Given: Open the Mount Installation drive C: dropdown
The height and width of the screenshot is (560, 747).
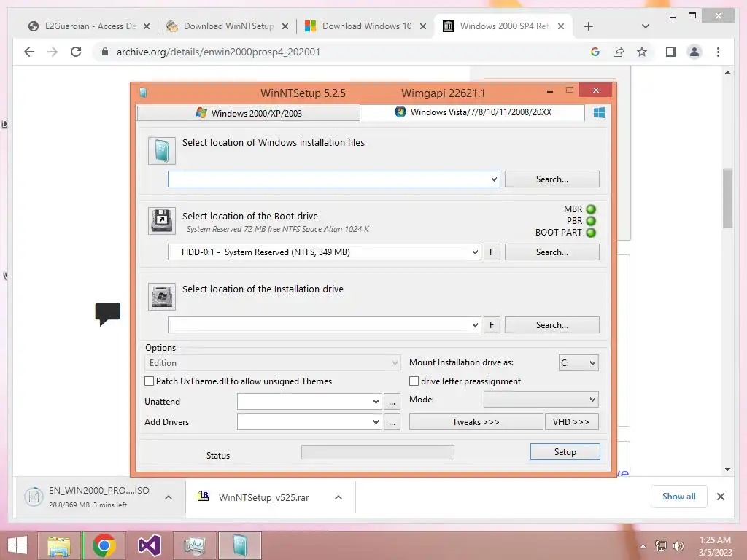Looking at the screenshot, I should pos(578,363).
